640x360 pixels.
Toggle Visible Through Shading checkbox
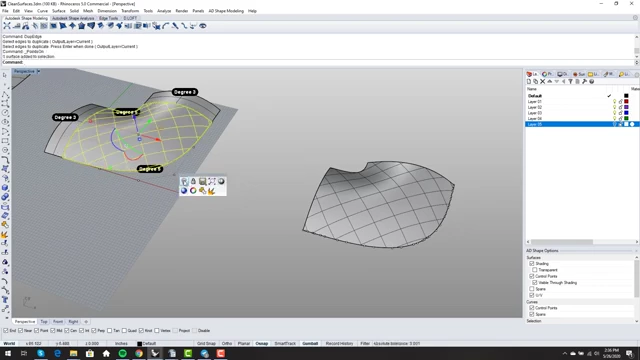535,282
